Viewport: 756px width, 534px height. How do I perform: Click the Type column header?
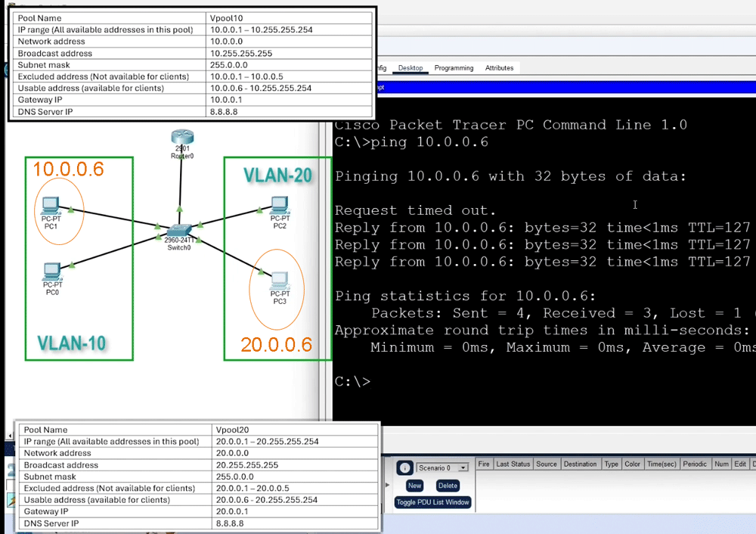pos(612,464)
